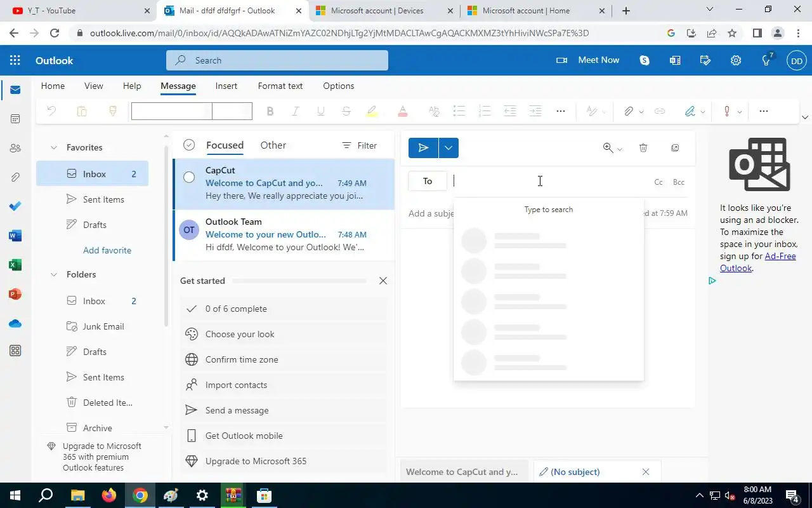
Task: Insert a link from ribbon
Action: pos(660,111)
